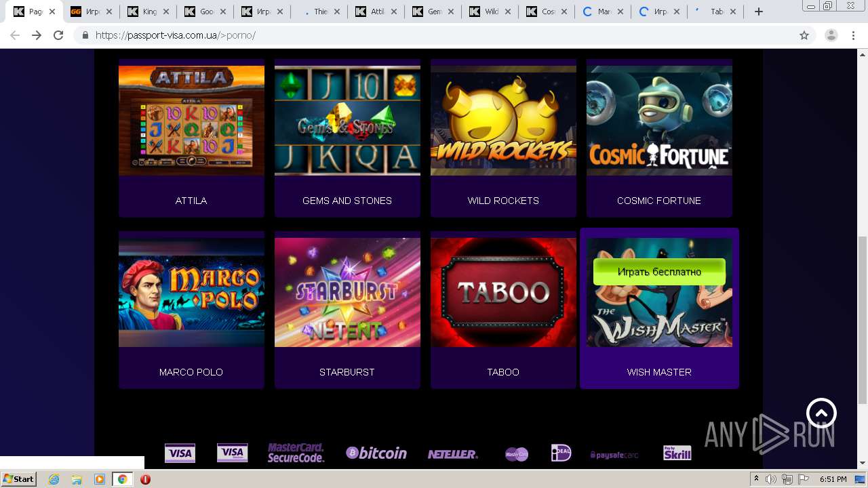This screenshot has width=868, height=488.
Task: Click the ATTILA title link
Action: (x=191, y=201)
